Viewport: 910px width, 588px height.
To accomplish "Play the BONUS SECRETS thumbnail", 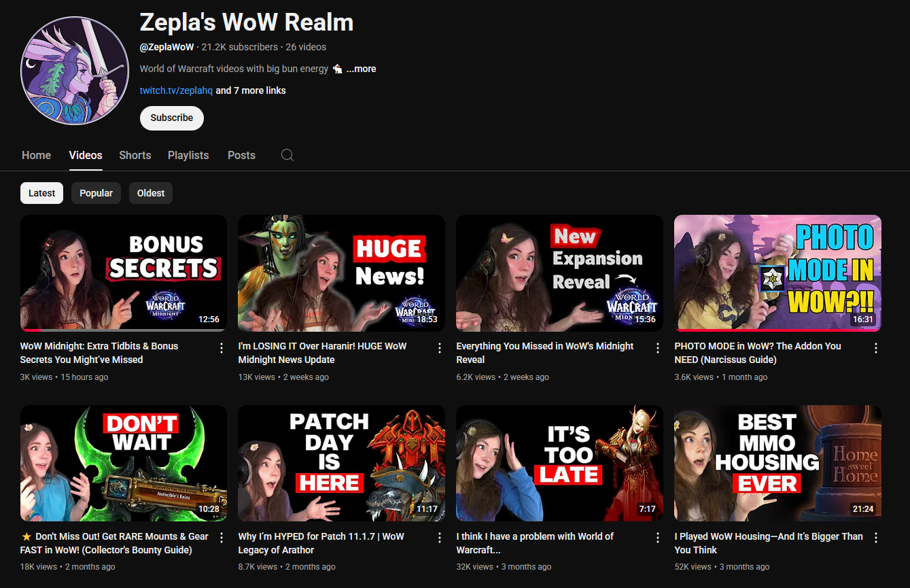I will pyautogui.click(x=124, y=273).
